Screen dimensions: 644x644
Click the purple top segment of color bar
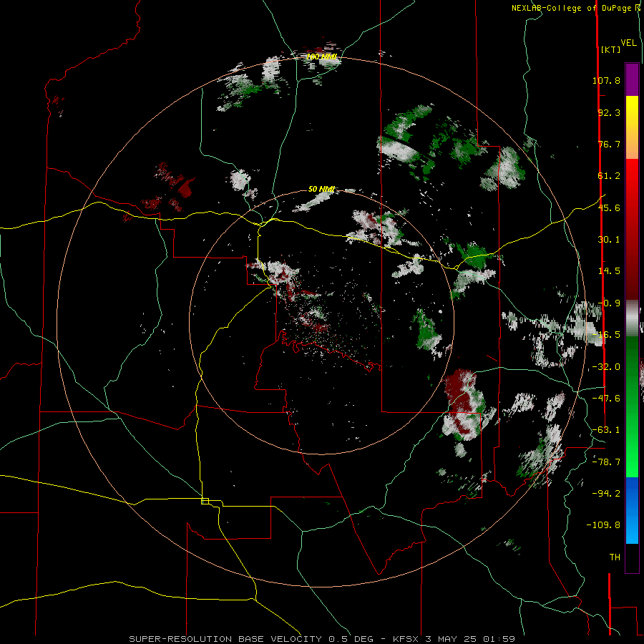tap(632, 79)
